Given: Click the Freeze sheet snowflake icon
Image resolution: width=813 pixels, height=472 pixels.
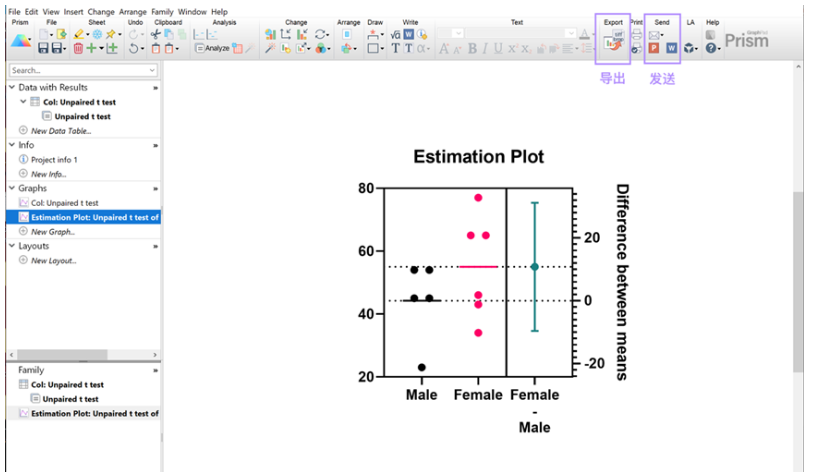Looking at the screenshot, I should coord(97,34).
